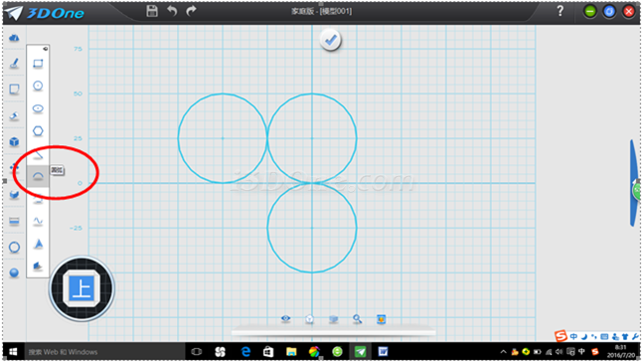644x362 pixels.
Task: Save the model with the floppy icon
Action: coord(152,11)
